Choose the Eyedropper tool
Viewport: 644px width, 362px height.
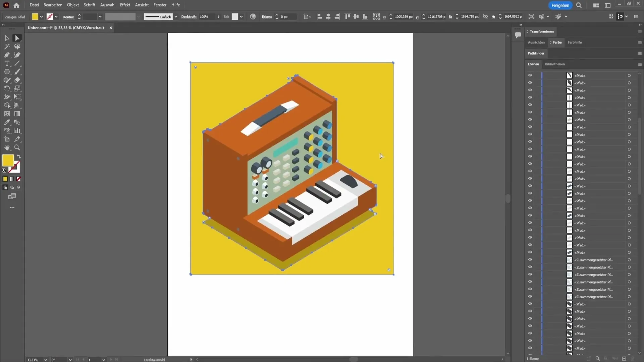coord(7,122)
